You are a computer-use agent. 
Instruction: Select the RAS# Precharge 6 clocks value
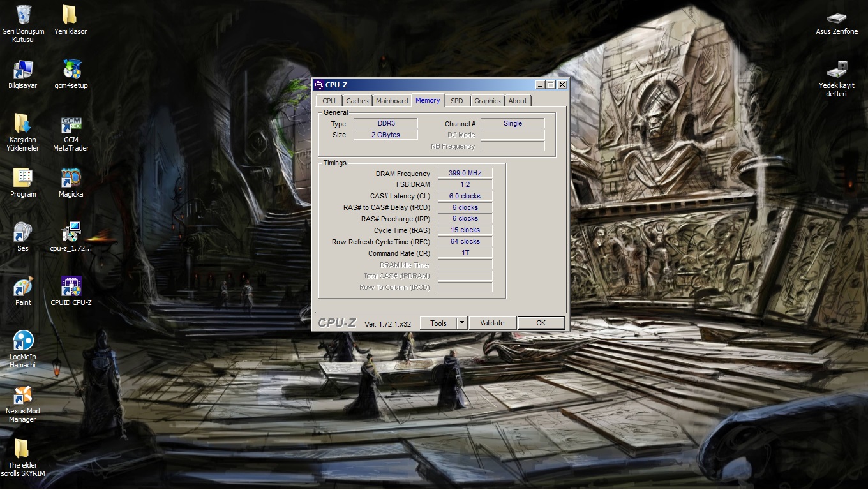click(465, 218)
